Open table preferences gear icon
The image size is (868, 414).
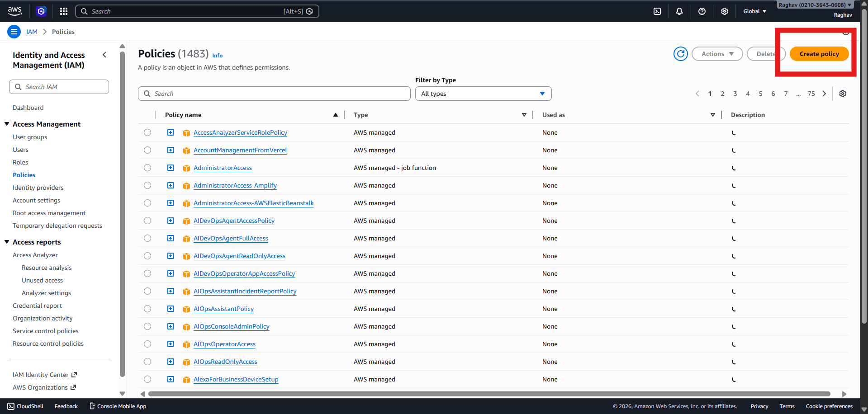[x=843, y=94]
